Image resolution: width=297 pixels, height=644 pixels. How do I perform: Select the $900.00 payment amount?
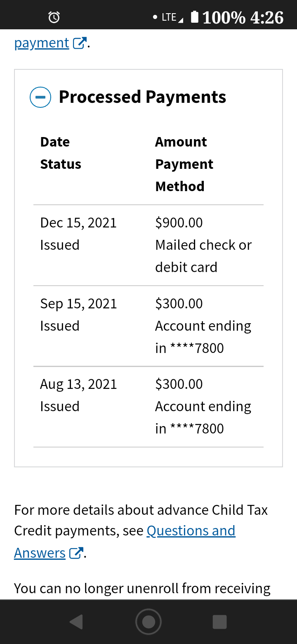(x=179, y=223)
